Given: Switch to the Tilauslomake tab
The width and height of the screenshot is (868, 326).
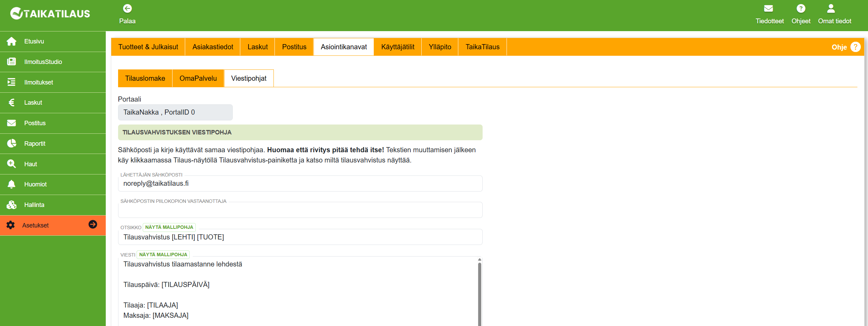Looking at the screenshot, I should pos(145,78).
